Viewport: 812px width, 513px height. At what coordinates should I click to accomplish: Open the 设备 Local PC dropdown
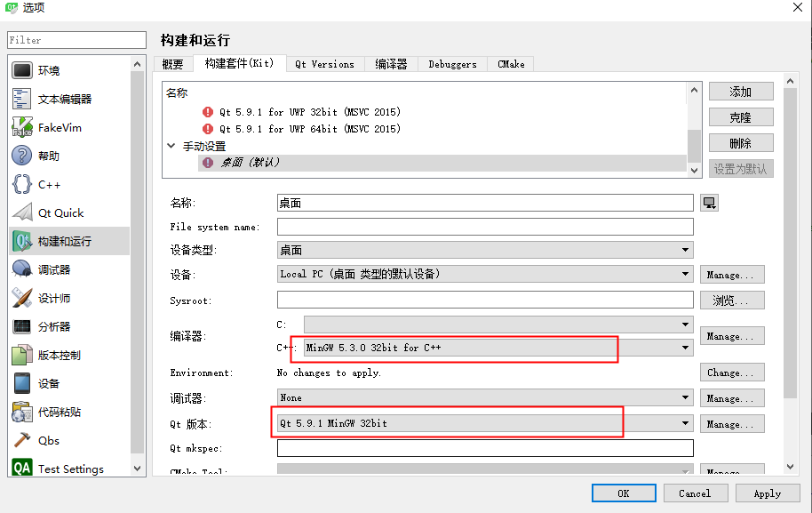tap(485, 274)
